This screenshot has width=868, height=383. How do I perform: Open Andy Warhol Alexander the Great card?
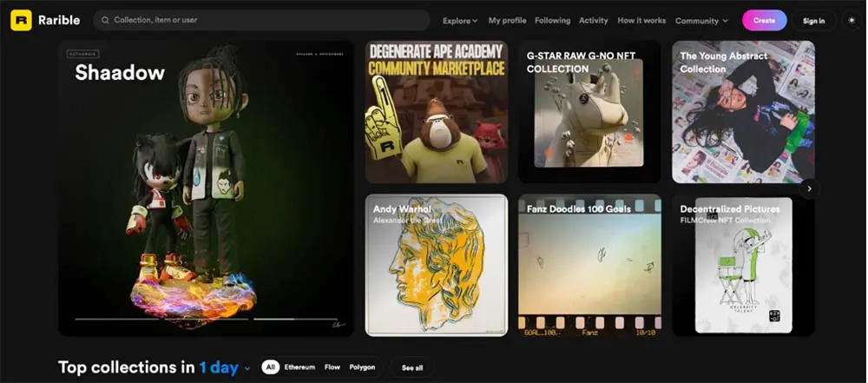point(437,265)
